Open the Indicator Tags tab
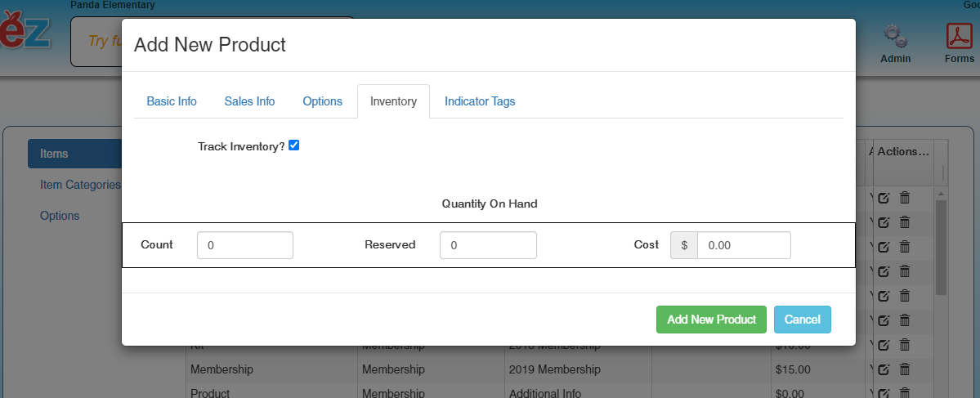 480,101
